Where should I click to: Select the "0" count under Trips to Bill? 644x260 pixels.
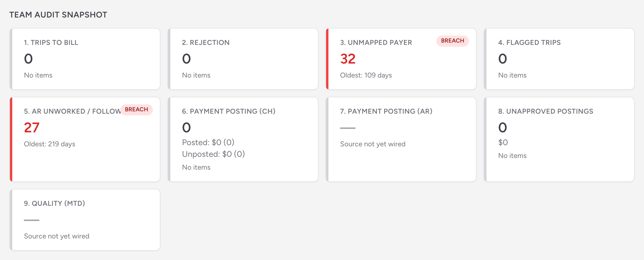click(x=28, y=59)
